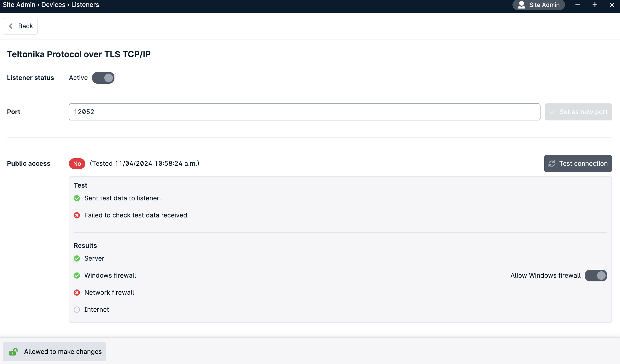The width and height of the screenshot is (620, 364).
Task: Click the refresh icon on Test connection
Action: coord(552,164)
